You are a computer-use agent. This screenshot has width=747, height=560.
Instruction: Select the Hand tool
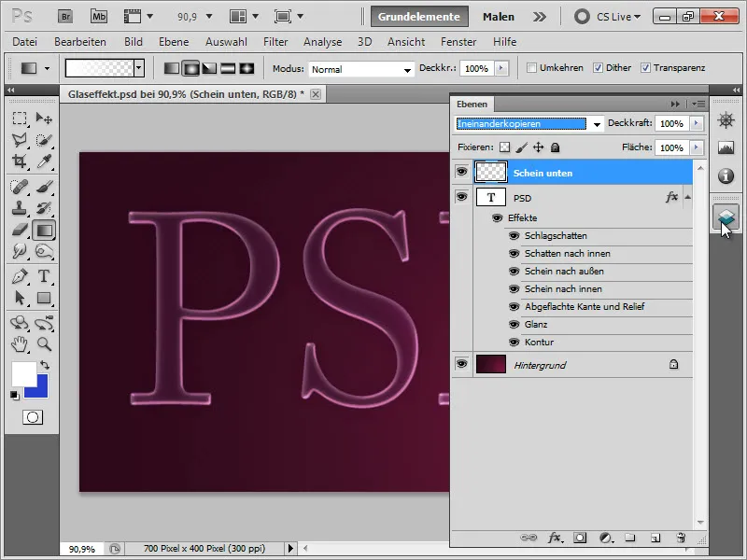(20, 343)
